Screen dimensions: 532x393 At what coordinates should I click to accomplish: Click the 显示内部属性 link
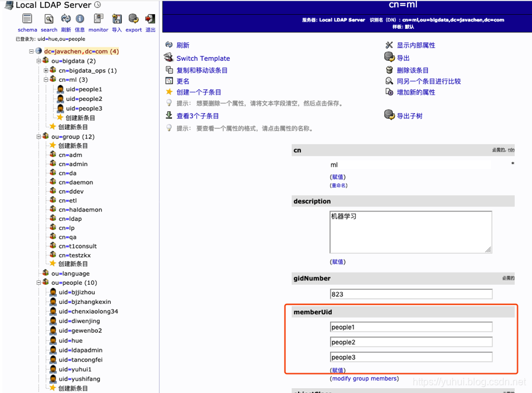coord(416,45)
